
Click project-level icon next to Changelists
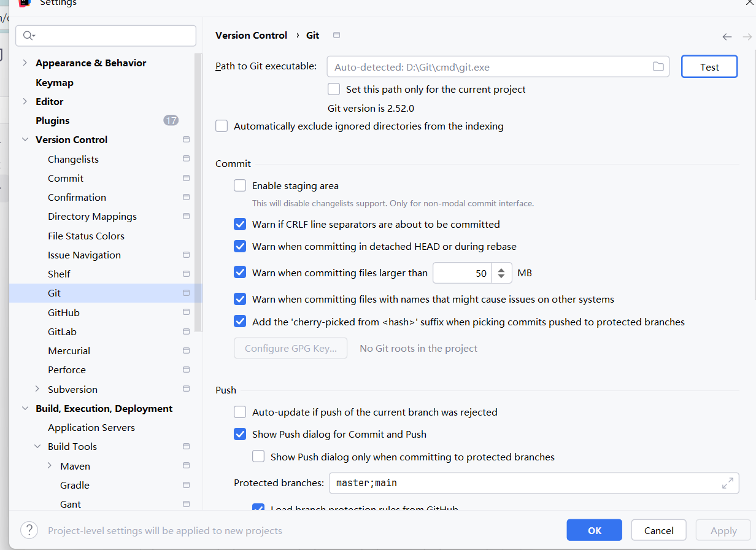tap(186, 158)
